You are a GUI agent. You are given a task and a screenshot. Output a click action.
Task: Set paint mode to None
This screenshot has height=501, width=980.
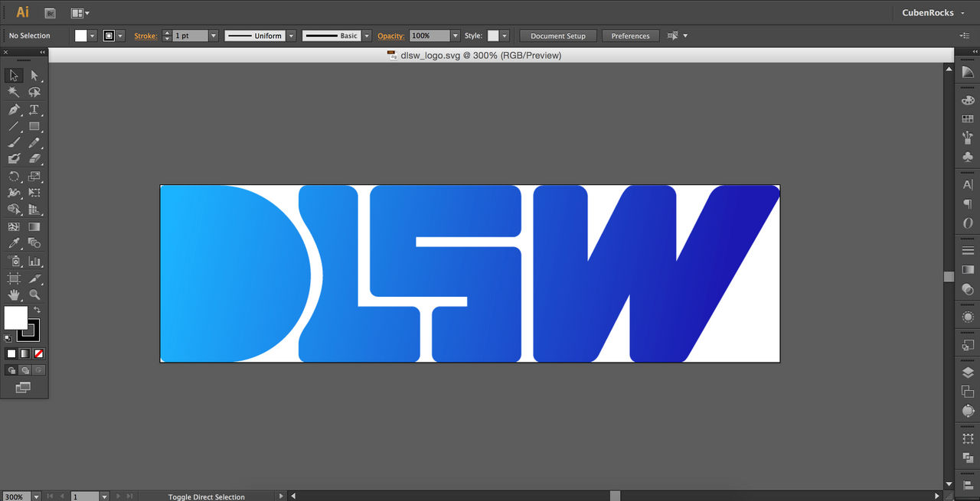pos(39,353)
